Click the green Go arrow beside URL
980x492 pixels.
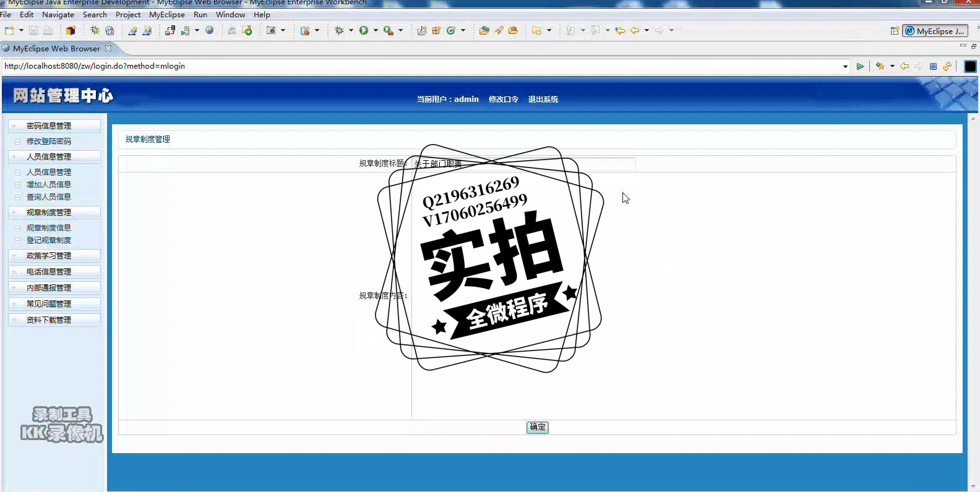point(860,66)
